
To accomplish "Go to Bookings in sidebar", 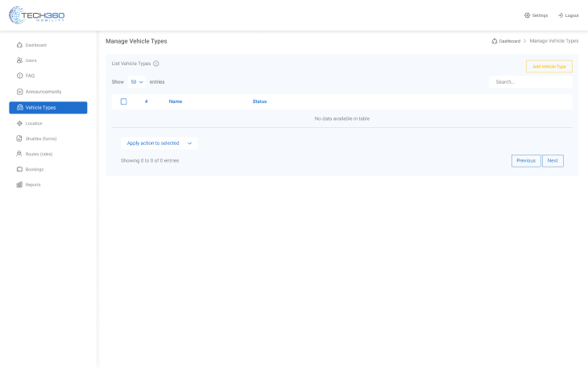I will (48, 169).
